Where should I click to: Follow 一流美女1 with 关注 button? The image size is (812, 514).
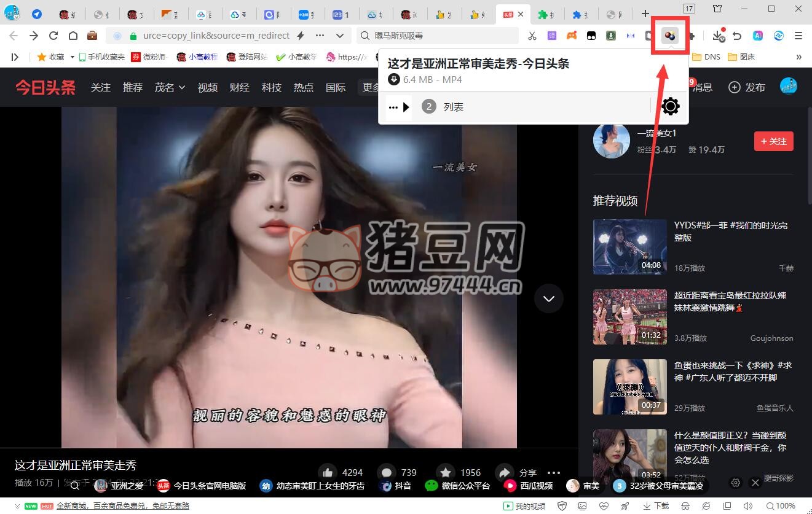(x=774, y=141)
